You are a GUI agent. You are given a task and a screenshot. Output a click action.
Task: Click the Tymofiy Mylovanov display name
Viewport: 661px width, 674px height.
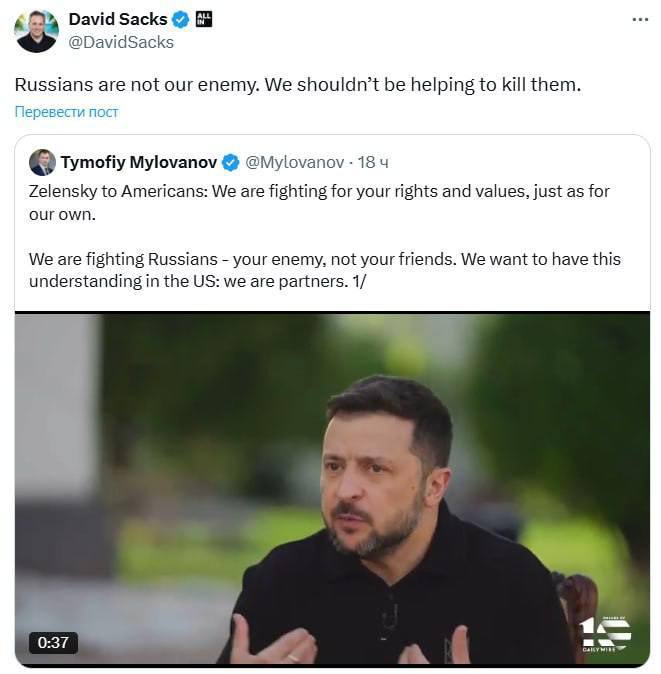pyautogui.click(x=138, y=162)
